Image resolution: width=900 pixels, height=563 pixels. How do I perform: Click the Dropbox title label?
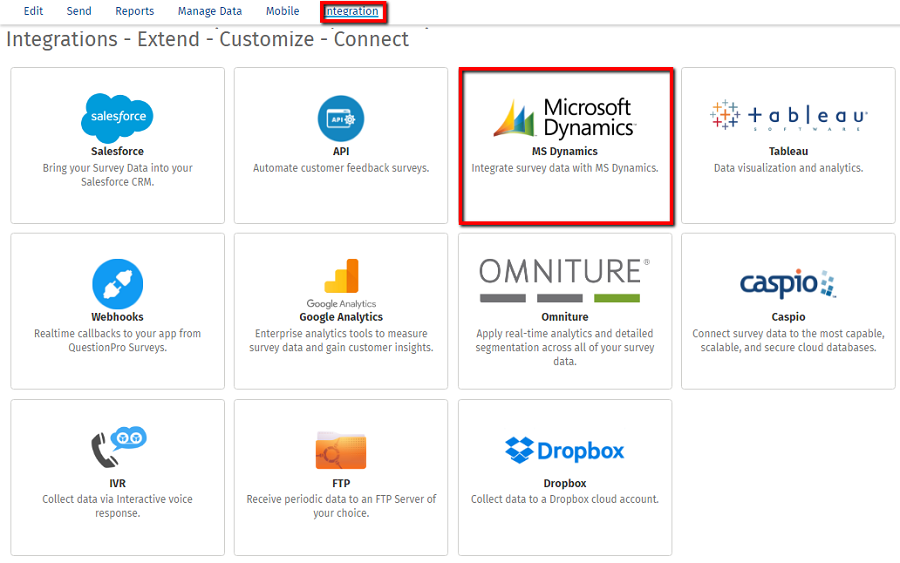pos(565,483)
